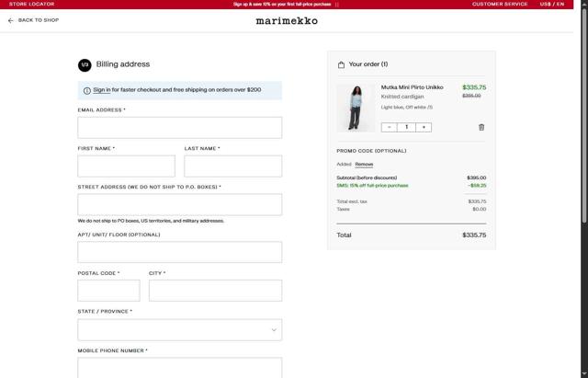Click the Mutka Mini Piirto Unikko product name
Screen dimensions: 588x378
[x=413, y=87]
